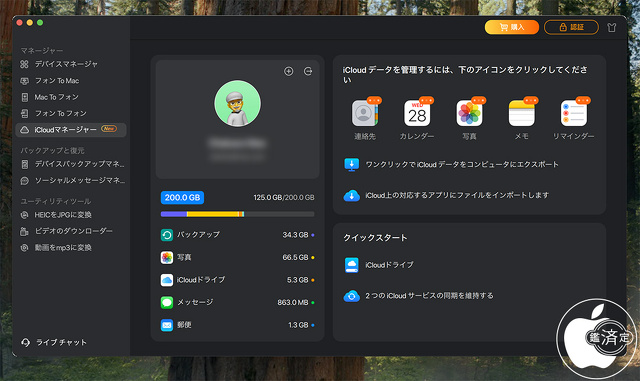Click the 66.5 GB photos size value
The image size is (640, 381).
click(295, 257)
